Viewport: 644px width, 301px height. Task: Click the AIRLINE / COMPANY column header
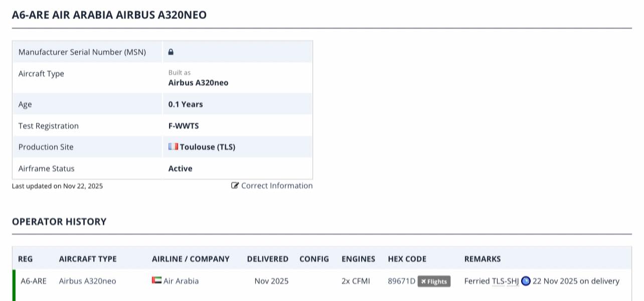[191, 259]
